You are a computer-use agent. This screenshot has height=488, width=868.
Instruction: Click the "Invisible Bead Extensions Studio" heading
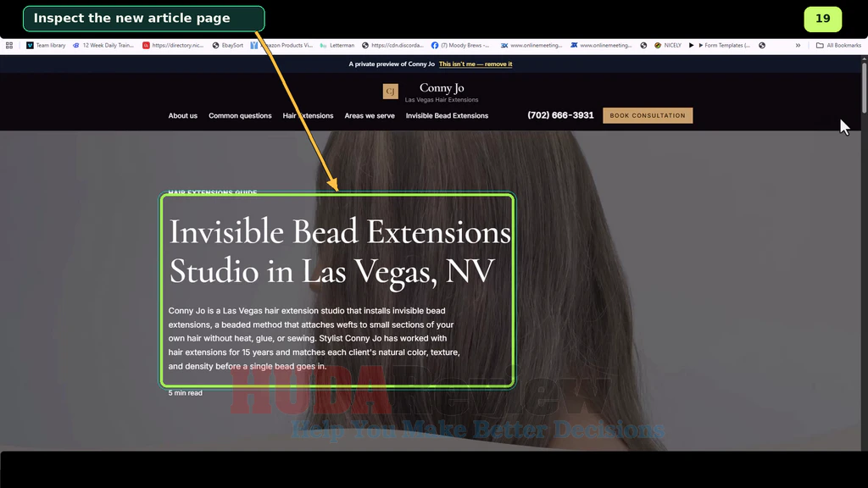[340, 251]
